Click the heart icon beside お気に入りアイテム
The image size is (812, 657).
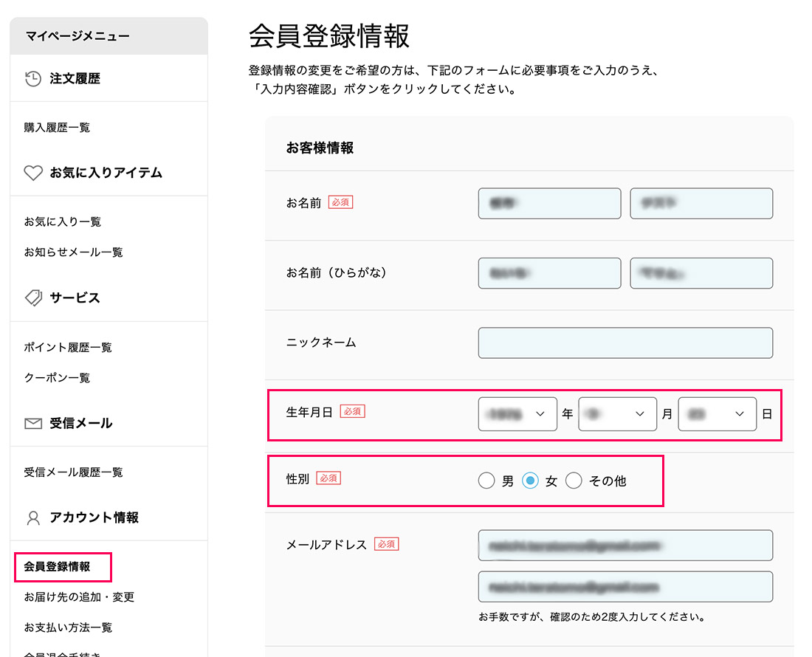(33, 173)
